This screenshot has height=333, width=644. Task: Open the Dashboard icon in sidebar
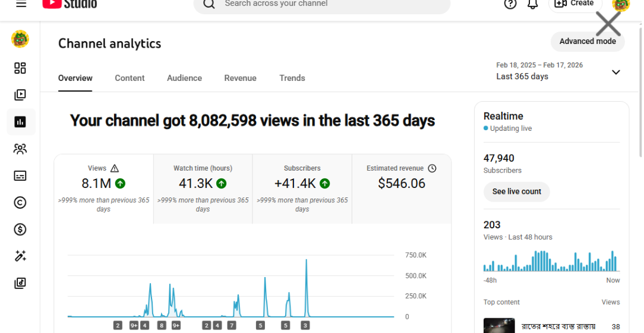tap(20, 68)
